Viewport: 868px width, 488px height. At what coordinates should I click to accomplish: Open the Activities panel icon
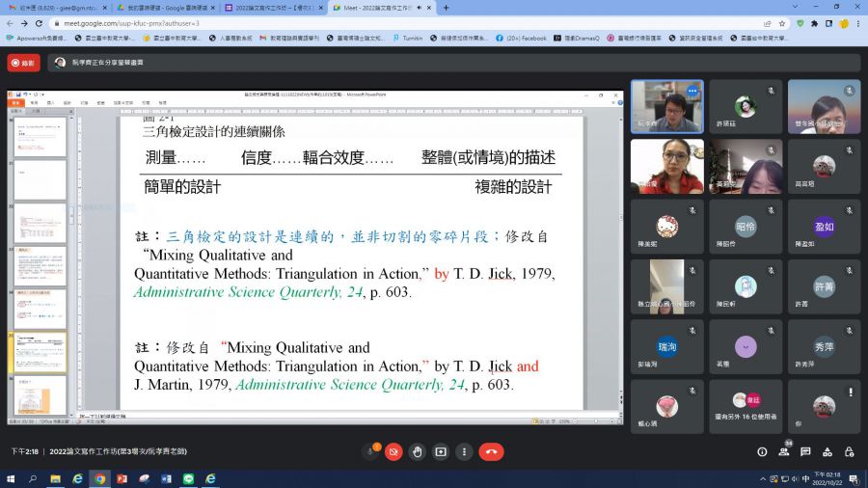829,451
